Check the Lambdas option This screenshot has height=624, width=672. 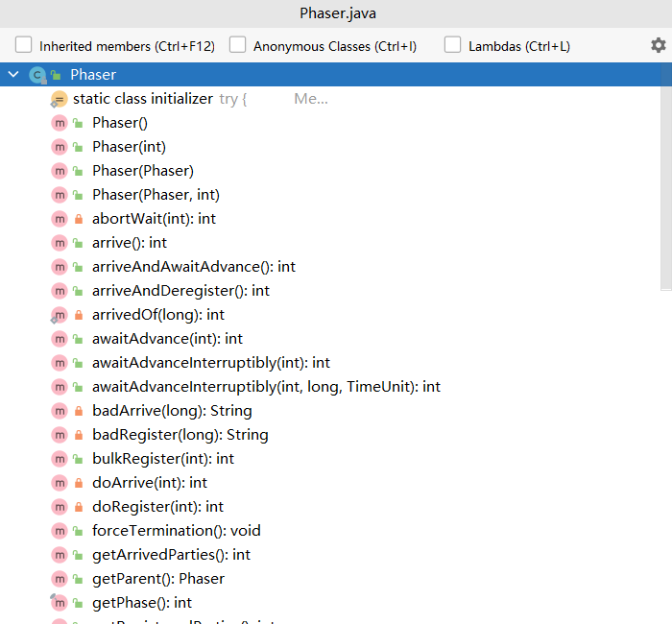[x=452, y=45]
